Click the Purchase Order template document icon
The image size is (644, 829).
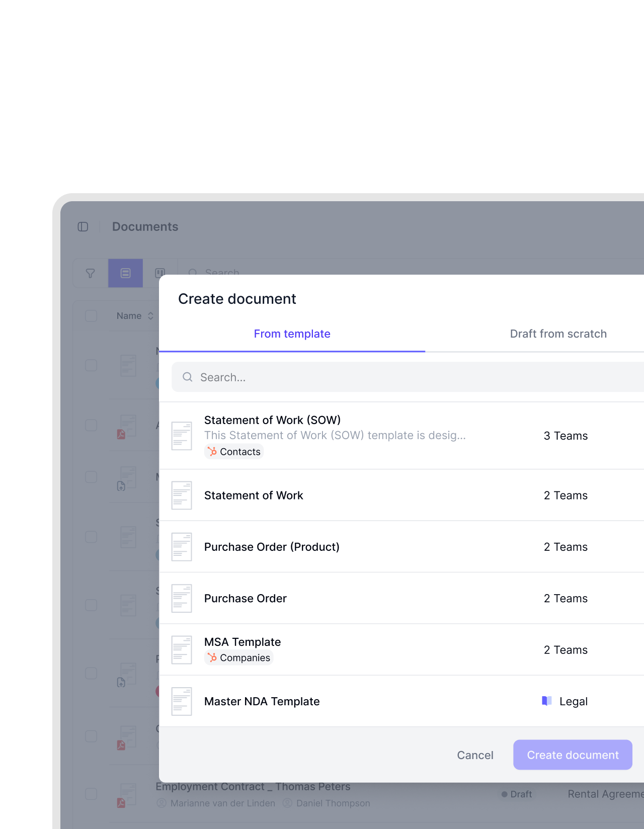point(182,599)
